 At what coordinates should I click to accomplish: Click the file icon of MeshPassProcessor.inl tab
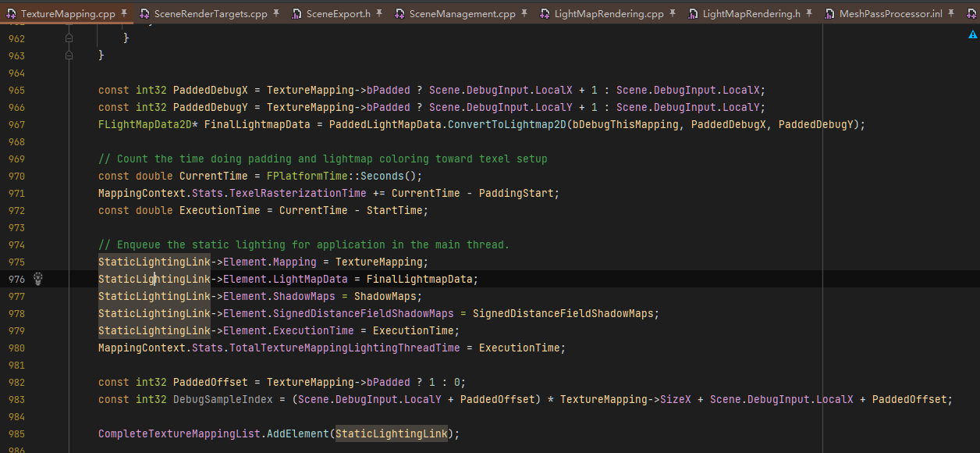click(x=829, y=14)
